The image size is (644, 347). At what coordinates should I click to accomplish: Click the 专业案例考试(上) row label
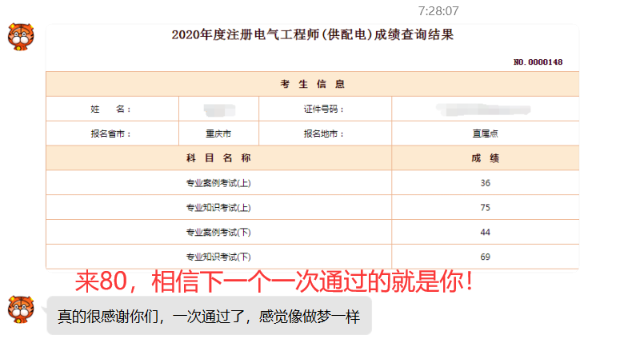[x=218, y=183]
